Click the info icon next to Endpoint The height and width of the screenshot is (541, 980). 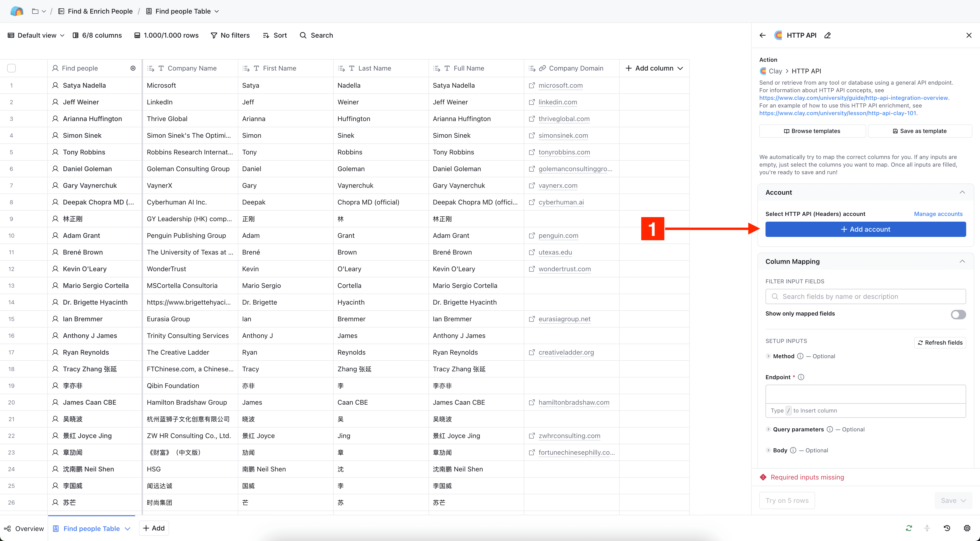pos(801,377)
